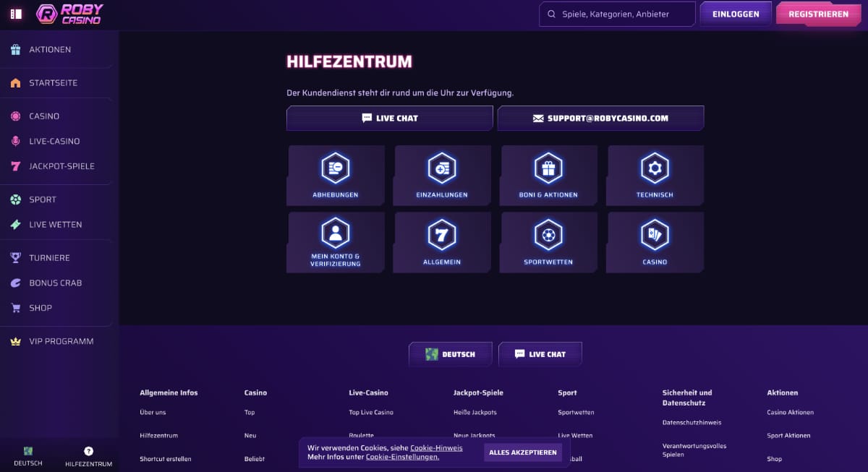Click the chip icon next to Casino
Screen dimensions: 868x472
click(15, 116)
